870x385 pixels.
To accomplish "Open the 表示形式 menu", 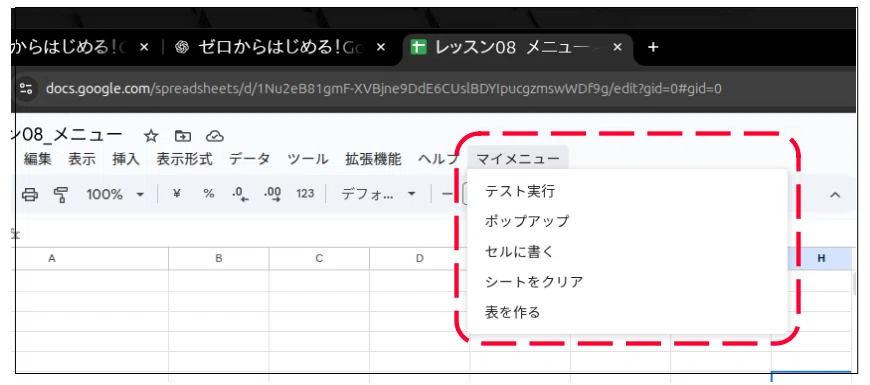I will pos(184,159).
